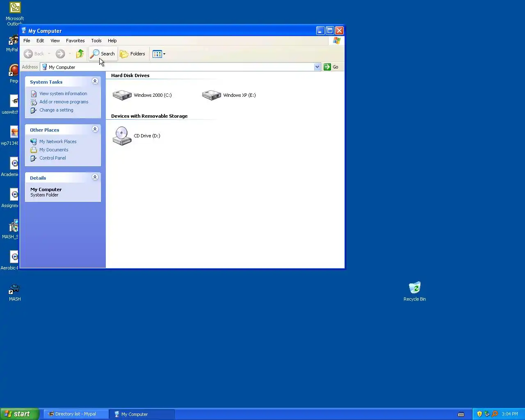Select Microsoft Outlook desktop icon
This screenshot has height=420, width=525.
pos(15,7)
